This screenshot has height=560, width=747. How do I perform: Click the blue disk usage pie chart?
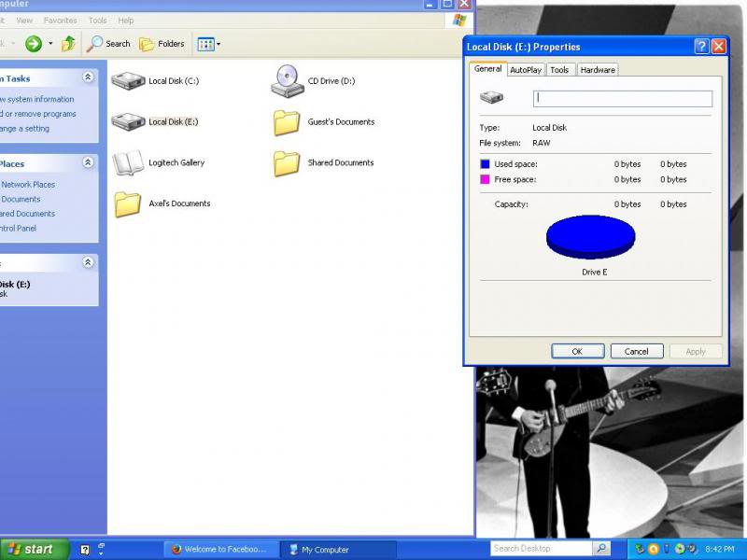pyautogui.click(x=591, y=237)
